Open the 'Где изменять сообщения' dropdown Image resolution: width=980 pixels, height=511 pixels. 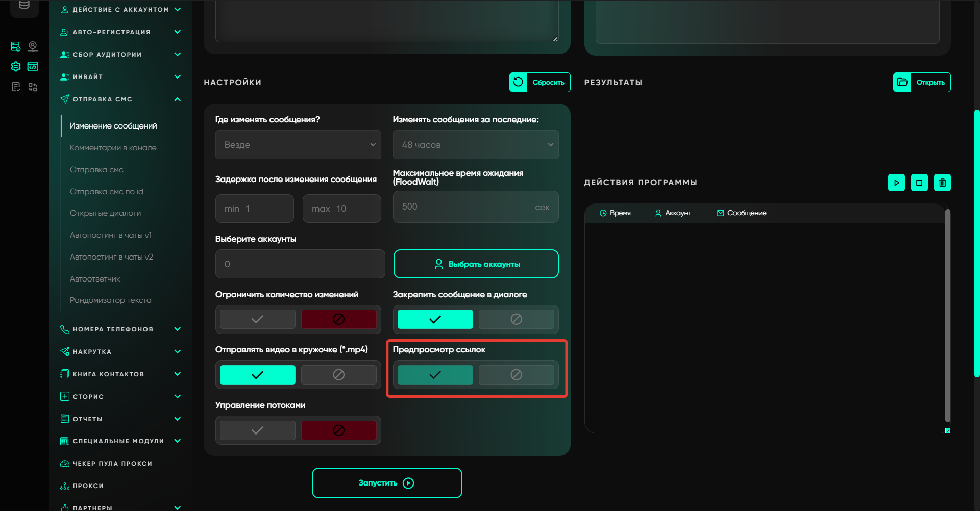click(x=298, y=145)
